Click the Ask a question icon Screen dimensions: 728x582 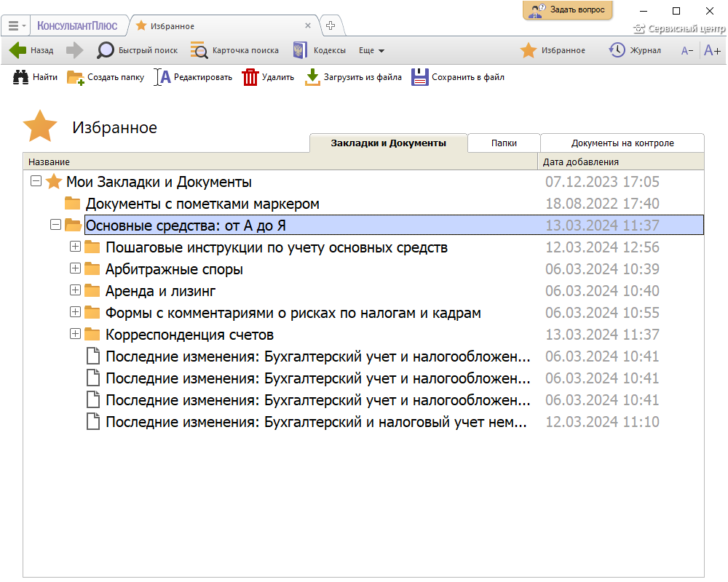pos(538,11)
